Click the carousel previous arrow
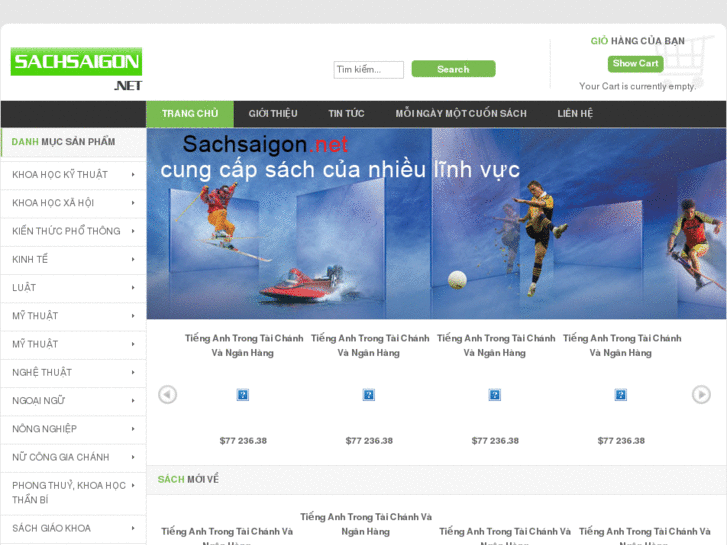This screenshot has width=727, height=545. pos(167,395)
